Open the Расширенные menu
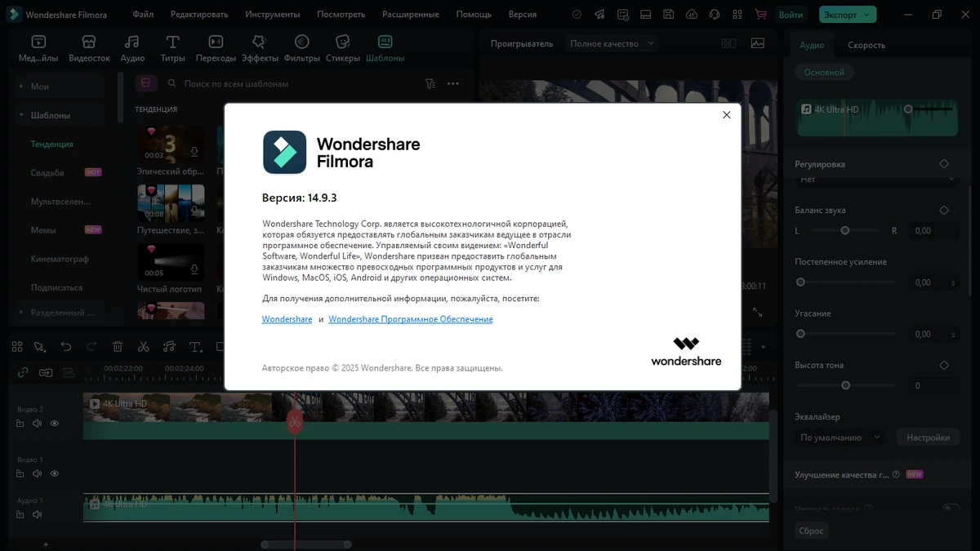Screen dimensions: 980x551 pos(410,15)
